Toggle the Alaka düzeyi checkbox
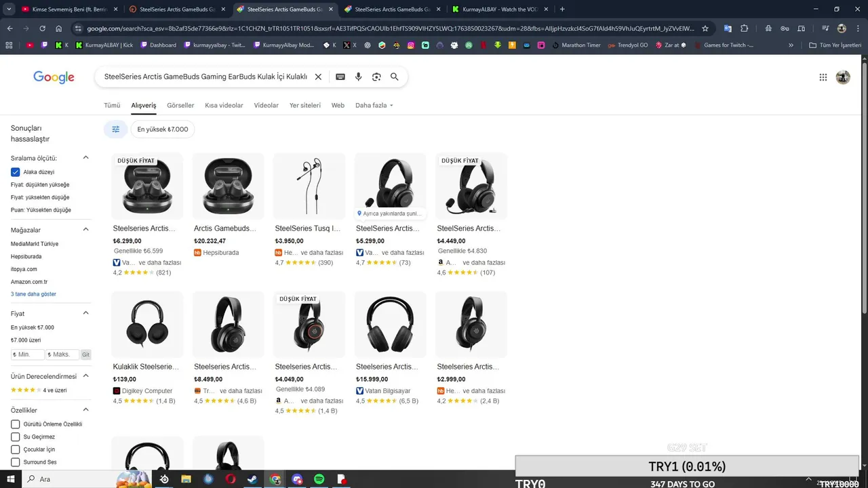Image resolution: width=868 pixels, height=488 pixels. click(x=15, y=172)
